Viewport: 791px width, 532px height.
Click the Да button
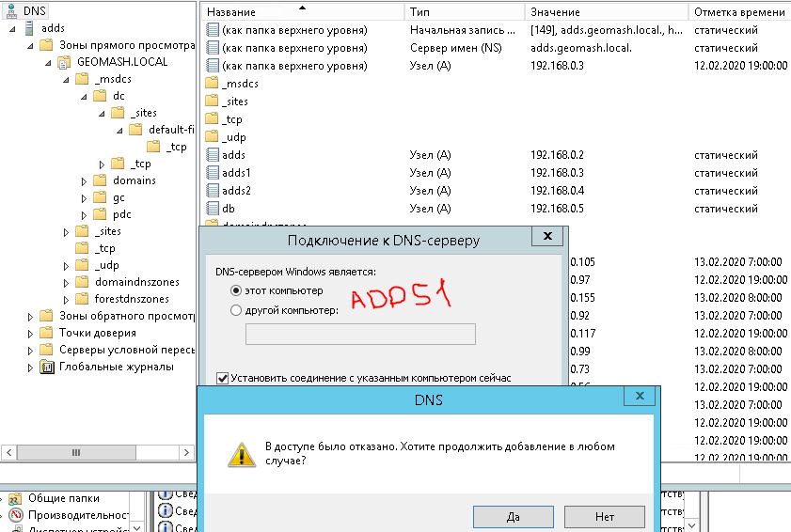tap(513, 517)
